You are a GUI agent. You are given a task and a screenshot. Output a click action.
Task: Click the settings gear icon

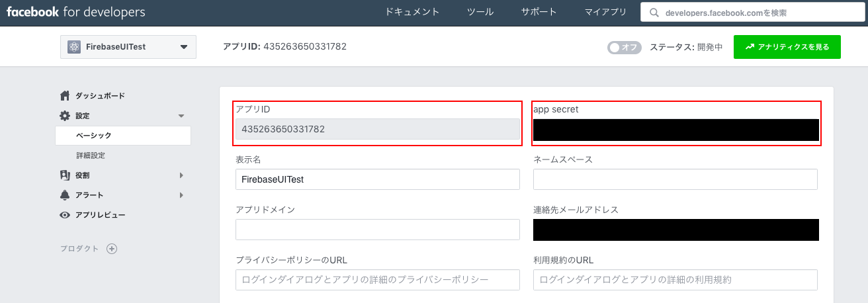pos(65,116)
